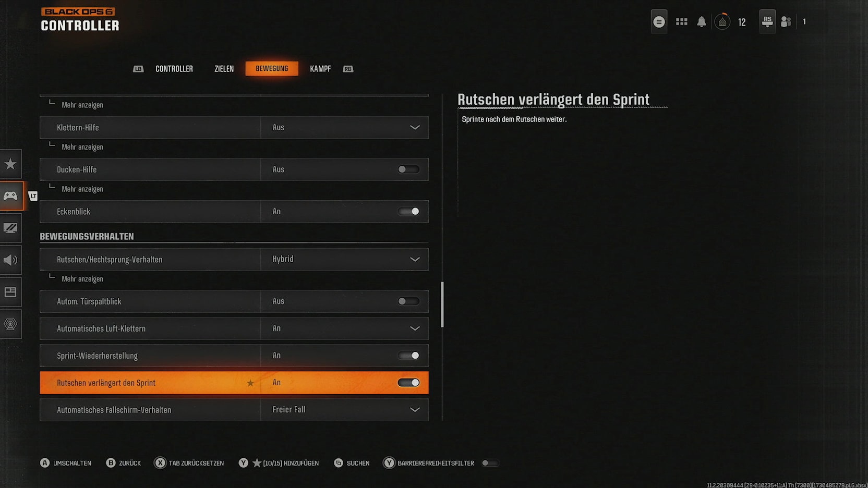This screenshot has width=868, height=488.
Task: Switch to the Zielen tab
Action: (224, 69)
